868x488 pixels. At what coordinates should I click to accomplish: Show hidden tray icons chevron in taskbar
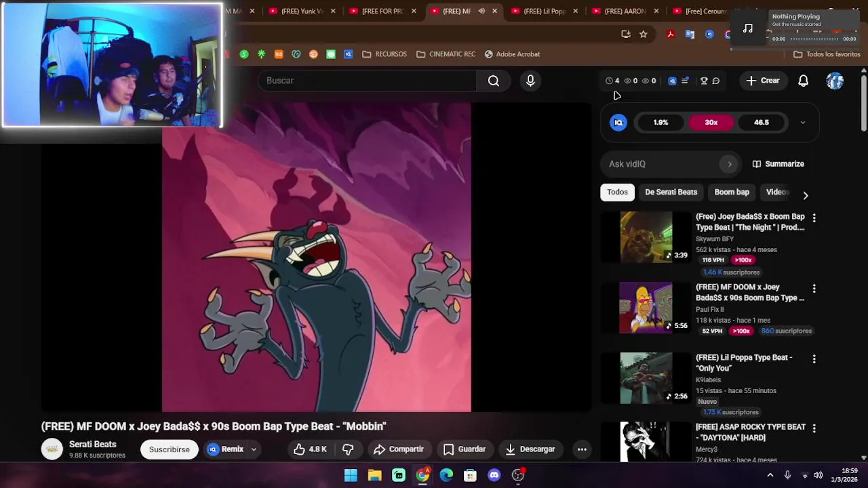click(x=770, y=475)
